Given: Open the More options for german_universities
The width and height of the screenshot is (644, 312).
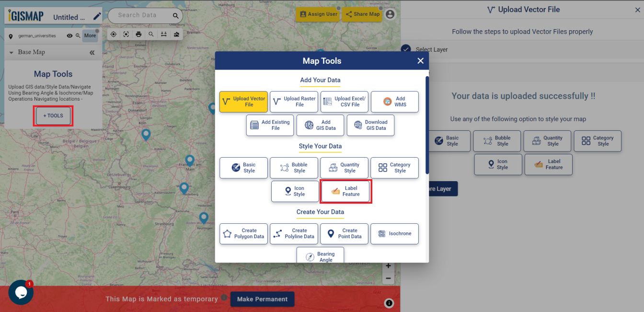Looking at the screenshot, I should pyautogui.click(x=90, y=35).
